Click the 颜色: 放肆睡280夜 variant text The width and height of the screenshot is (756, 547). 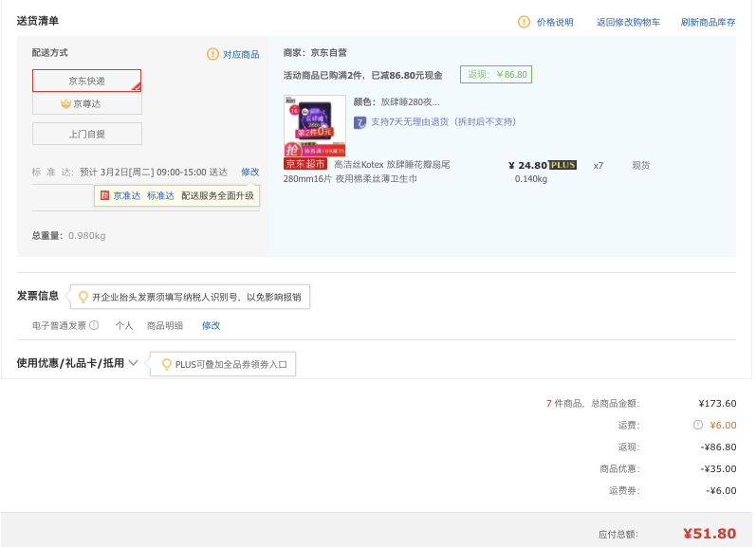[396, 102]
